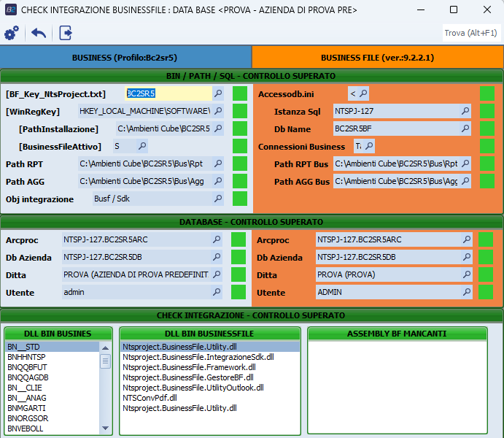Screen dimensions: 504x438
Task: Click the ASSEMBLY BF MANCANTI header
Action: pyautogui.click(x=397, y=334)
